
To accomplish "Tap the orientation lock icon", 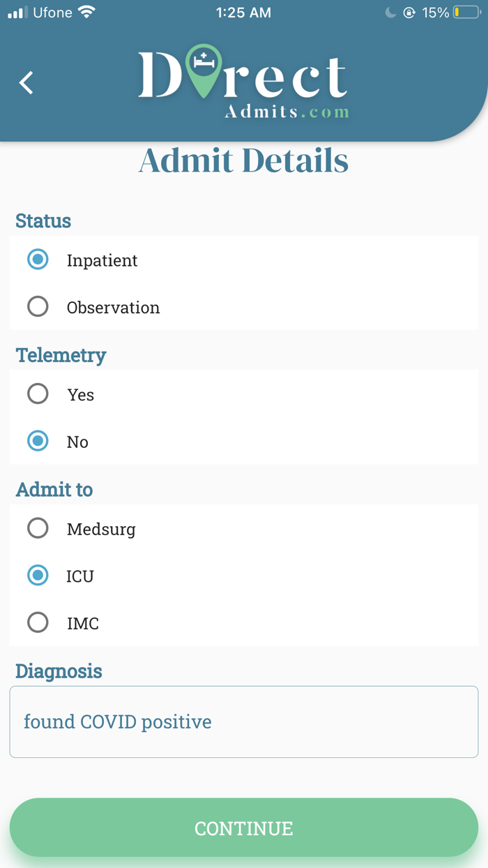I will [x=410, y=12].
